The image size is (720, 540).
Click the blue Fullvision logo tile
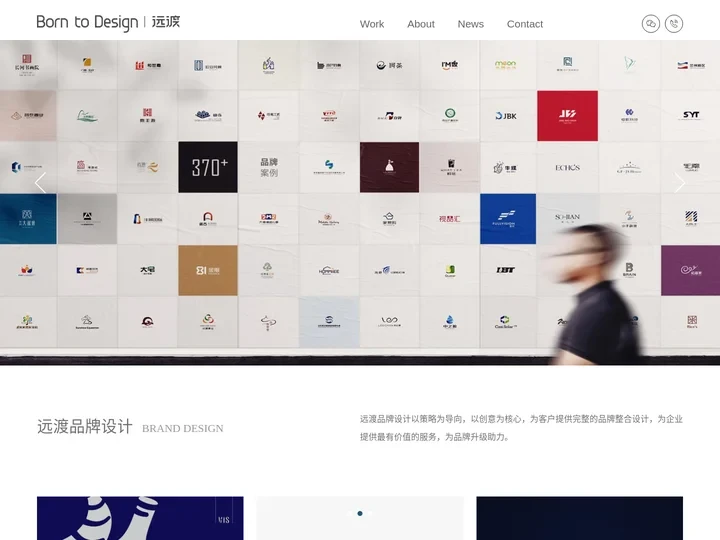click(x=508, y=219)
